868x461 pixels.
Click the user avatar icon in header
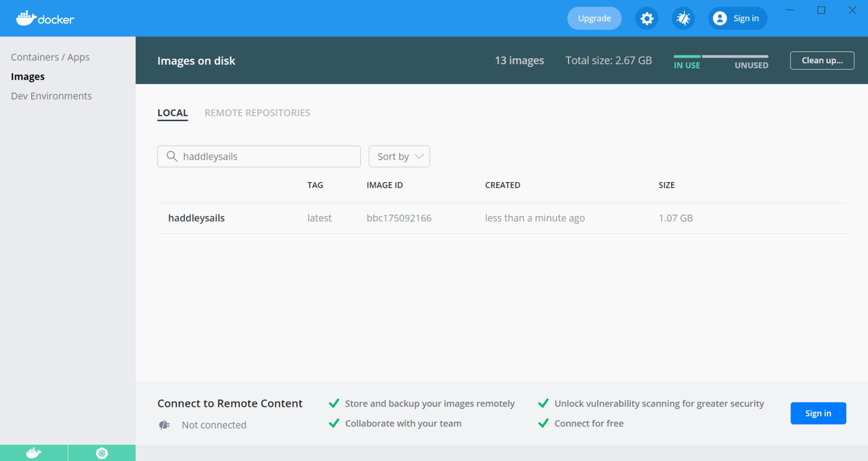click(x=720, y=18)
